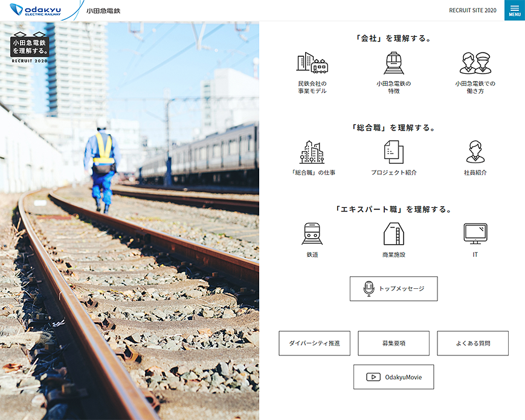Play the OdakyuMovie video link

(x=393, y=377)
